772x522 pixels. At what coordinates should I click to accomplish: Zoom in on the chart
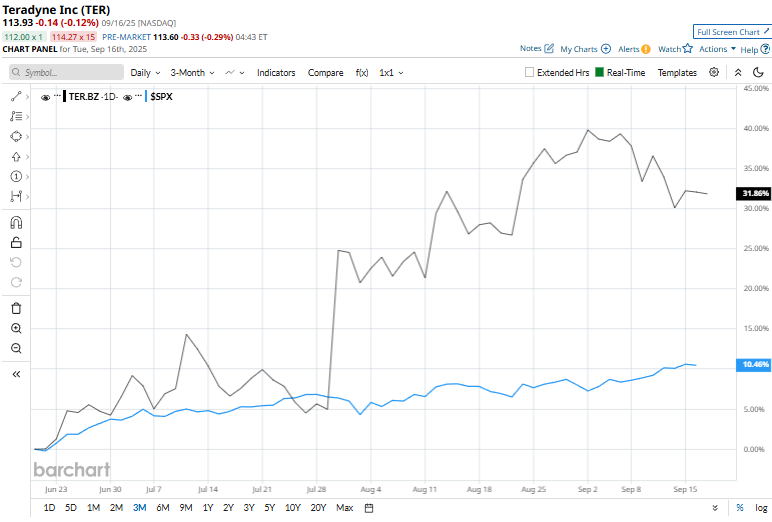16,328
